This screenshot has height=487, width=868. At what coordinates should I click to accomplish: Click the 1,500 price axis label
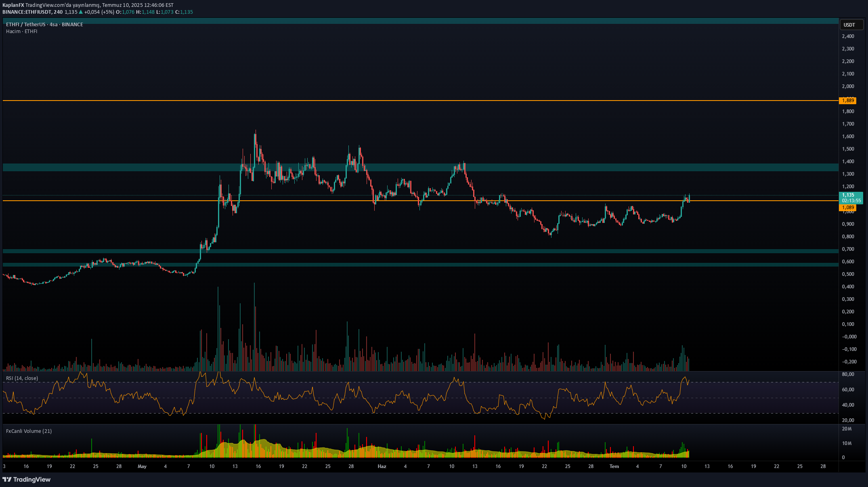[848, 149]
